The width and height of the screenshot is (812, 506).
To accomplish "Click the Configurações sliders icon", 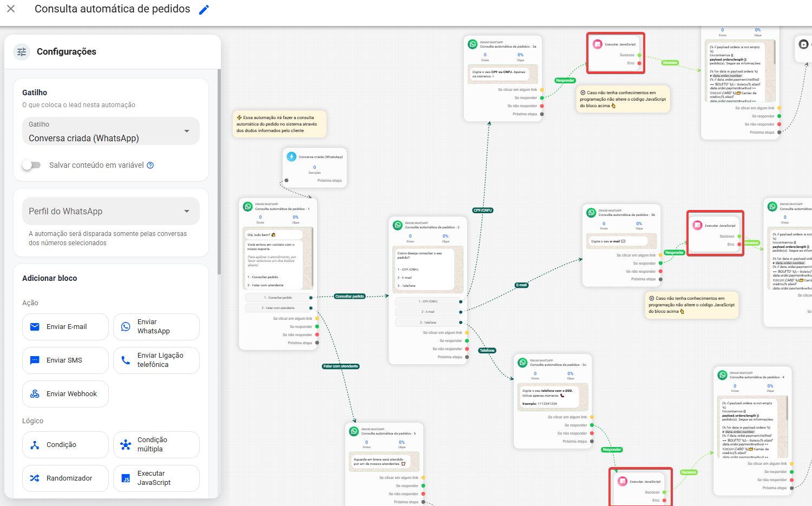I will pos(22,52).
